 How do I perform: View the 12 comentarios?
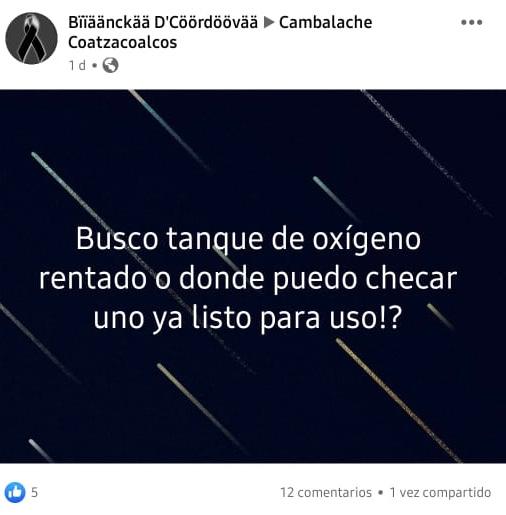[326, 492]
